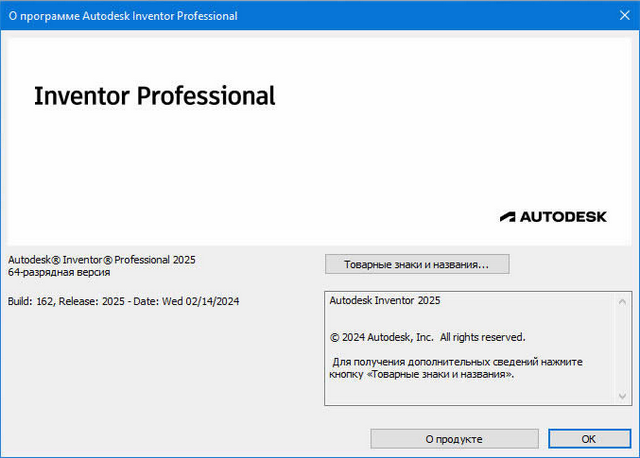Viewport: 640px width, 458px height.
Task: Click the Build 162 release date line
Action: [123, 301]
